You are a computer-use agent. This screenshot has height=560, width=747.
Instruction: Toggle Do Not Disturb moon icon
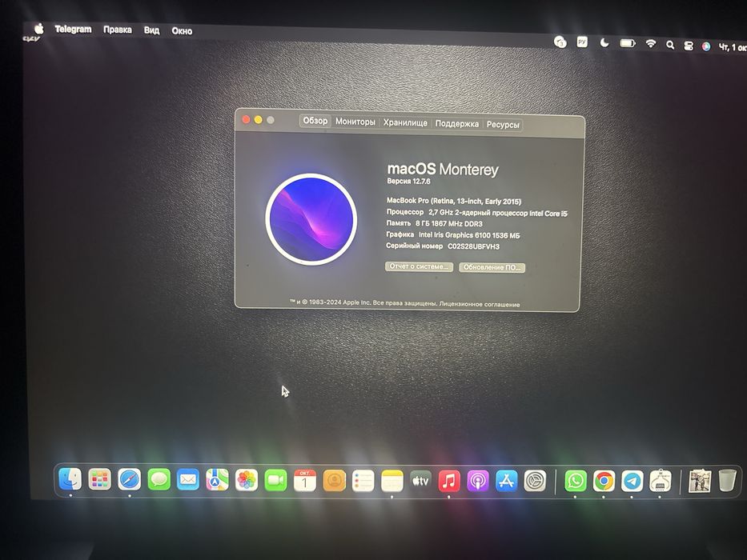pyautogui.click(x=604, y=43)
